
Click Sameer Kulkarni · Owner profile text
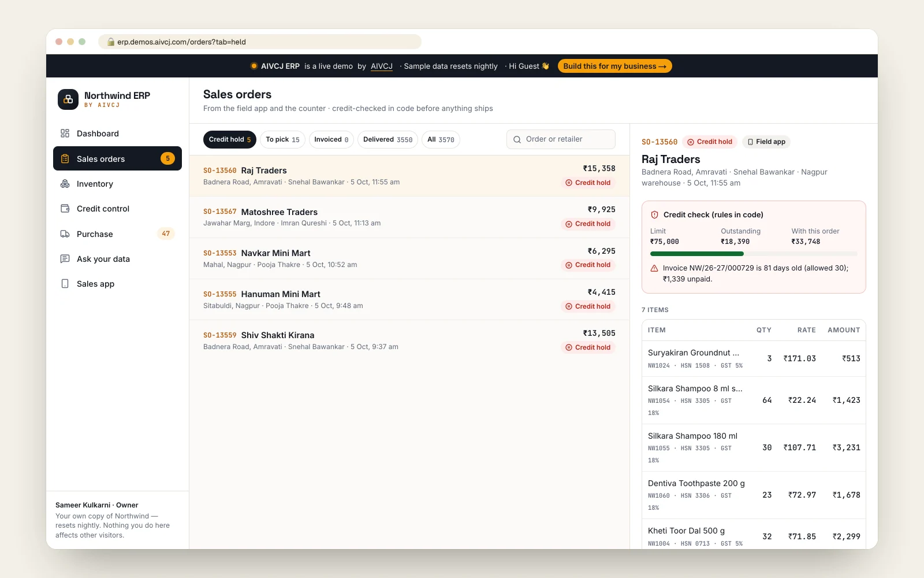96,505
